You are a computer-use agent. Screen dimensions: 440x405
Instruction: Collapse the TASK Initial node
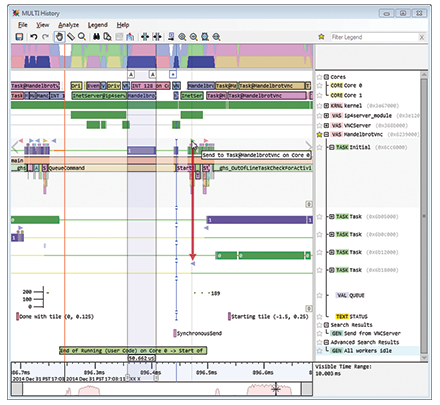[x=332, y=147]
